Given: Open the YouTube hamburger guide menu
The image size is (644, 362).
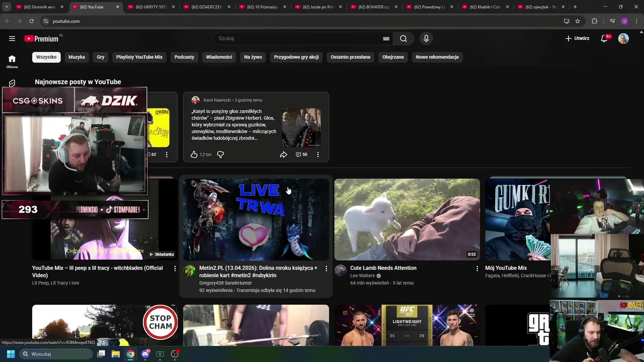Looking at the screenshot, I should click(x=12, y=39).
